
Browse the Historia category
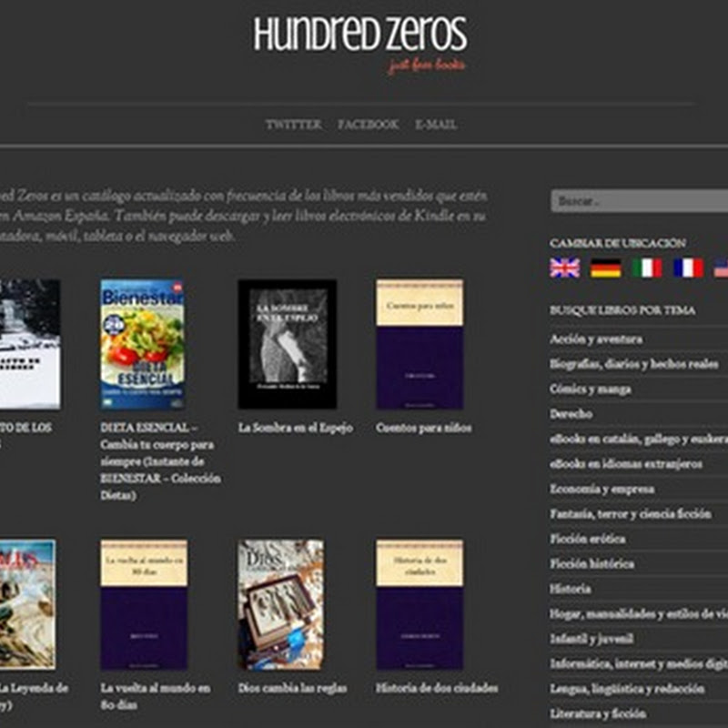pyautogui.click(x=571, y=589)
